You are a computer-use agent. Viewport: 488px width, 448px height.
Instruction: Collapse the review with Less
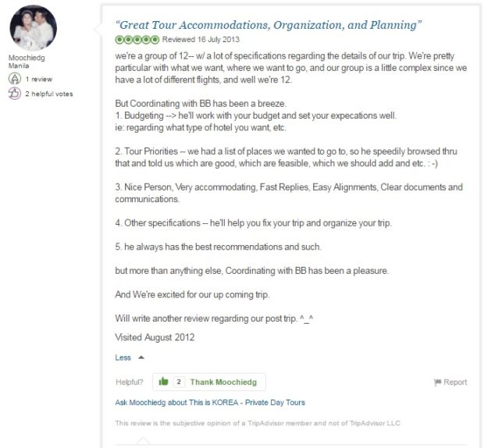123,357
